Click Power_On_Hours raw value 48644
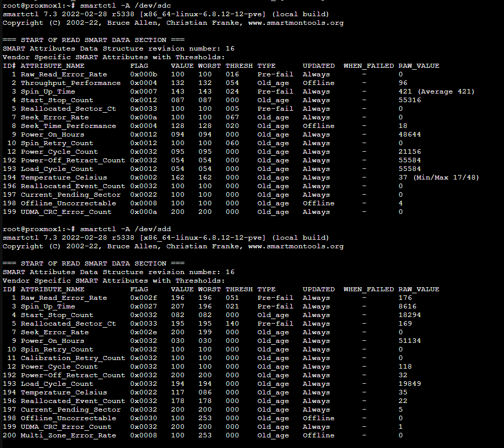 pyautogui.click(x=409, y=135)
